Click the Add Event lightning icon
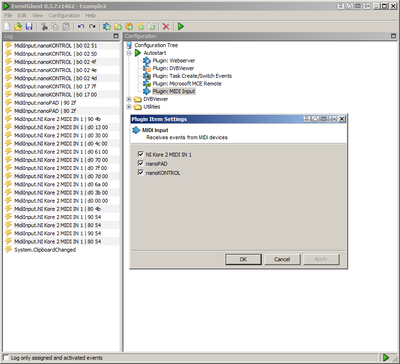Viewport: 400px width, 364px height. 140,26
